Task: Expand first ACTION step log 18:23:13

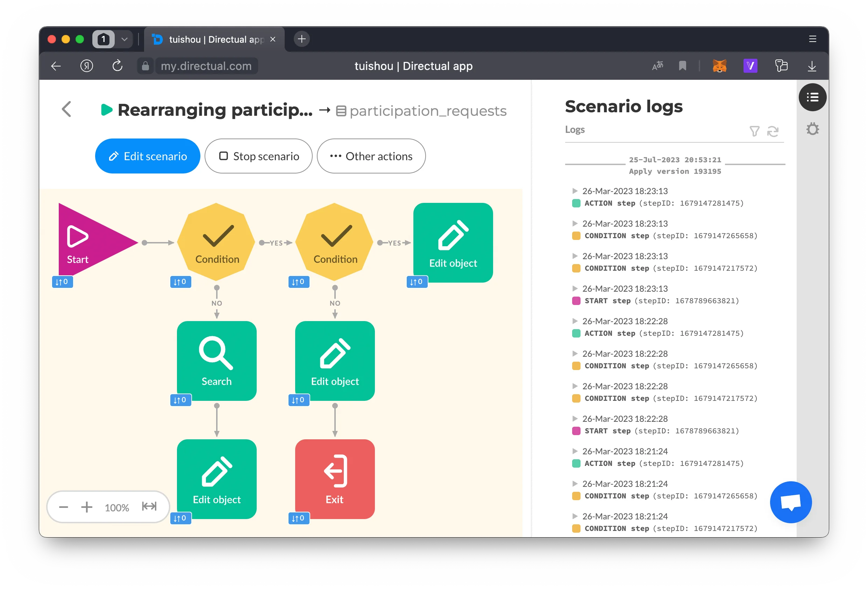Action: tap(575, 191)
